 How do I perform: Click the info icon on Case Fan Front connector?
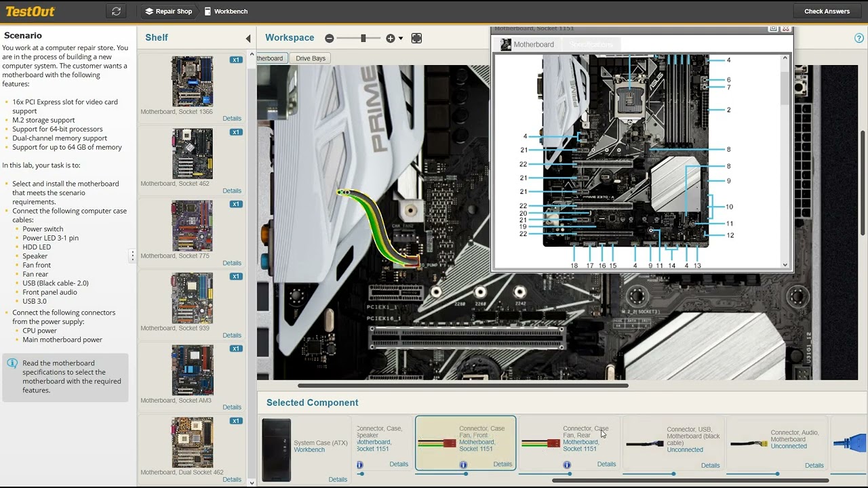[463, 465]
